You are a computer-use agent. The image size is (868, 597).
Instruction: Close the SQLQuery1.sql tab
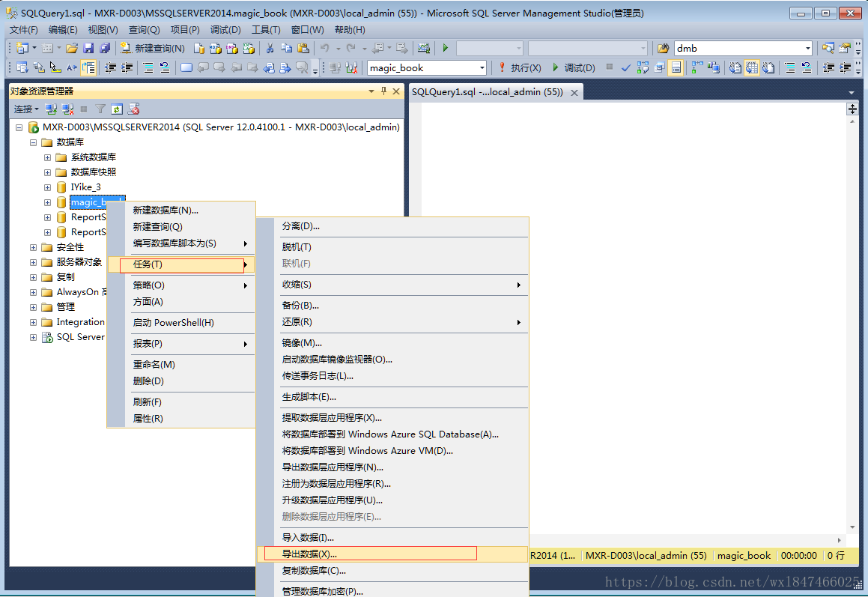coord(574,92)
